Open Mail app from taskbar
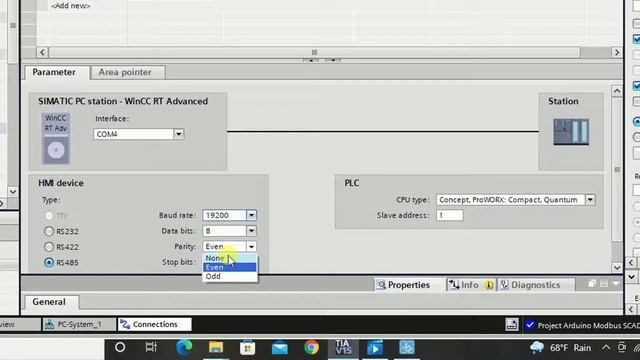 [x=280, y=348]
